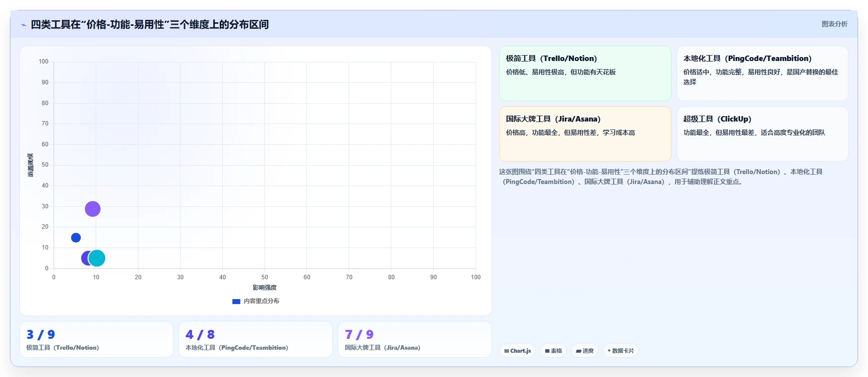This screenshot has height=377, width=868.
Task: Click the 极简工具 label under 3 / 9
Action: (x=62, y=348)
